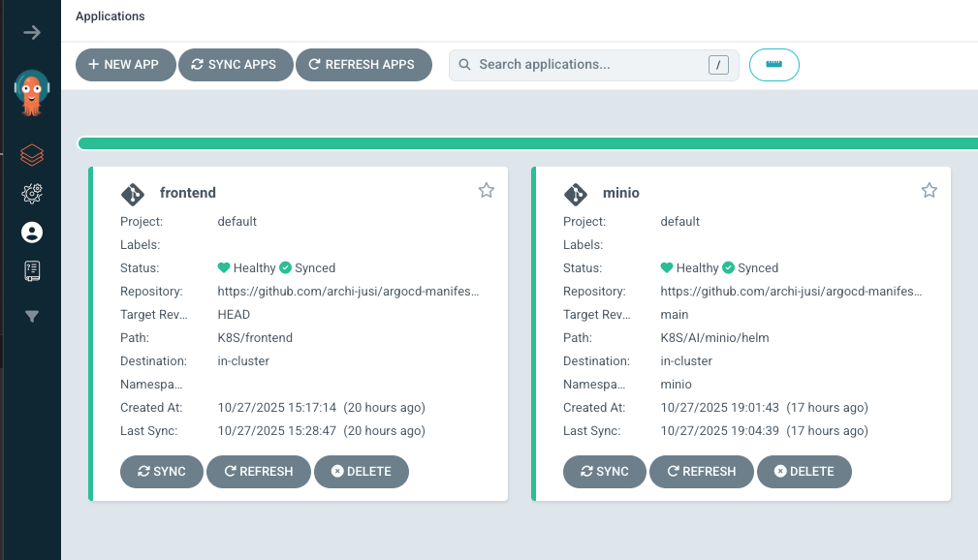The width and height of the screenshot is (978, 560).
Task: Sync the frontend application
Action: 161,472
